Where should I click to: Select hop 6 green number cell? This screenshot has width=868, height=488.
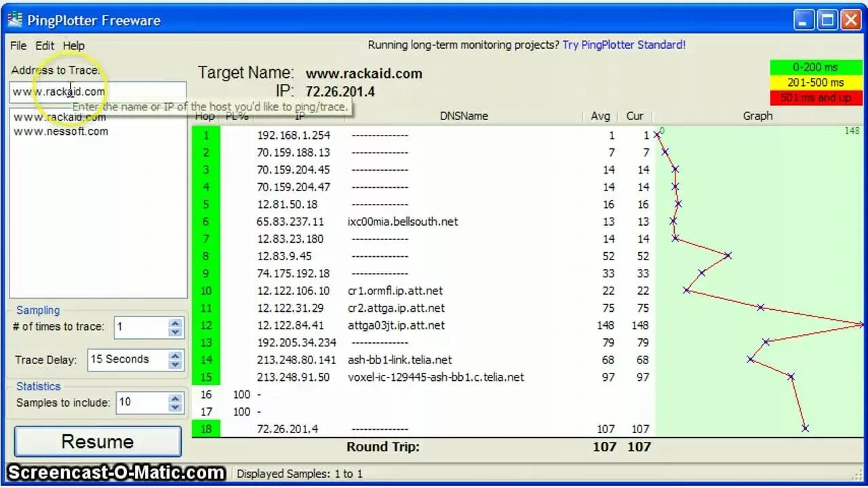pyautogui.click(x=206, y=222)
